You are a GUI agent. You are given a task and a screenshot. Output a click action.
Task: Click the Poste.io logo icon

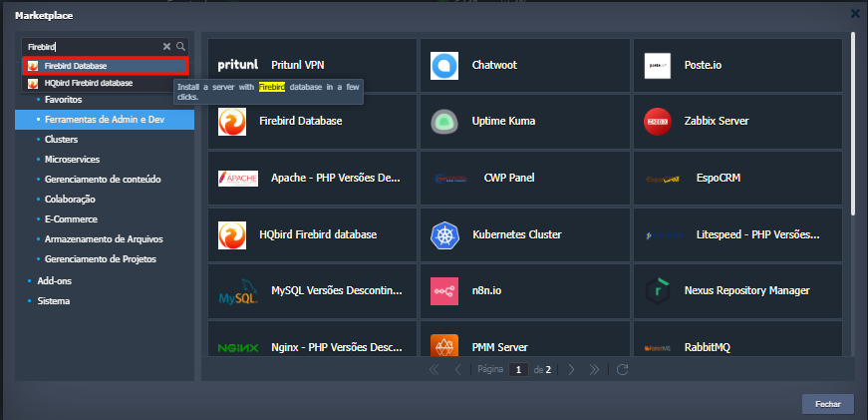658,66
